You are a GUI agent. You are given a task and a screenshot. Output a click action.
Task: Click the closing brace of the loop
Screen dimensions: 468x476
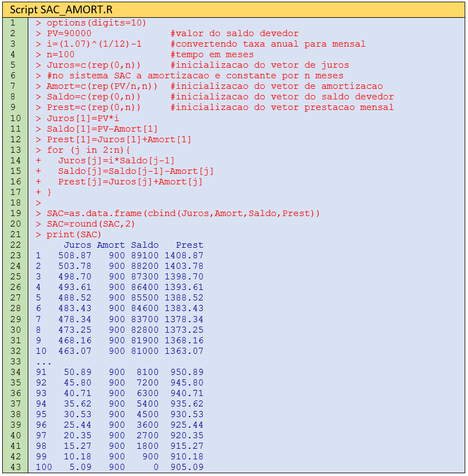pyautogui.click(x=49, y=192)
